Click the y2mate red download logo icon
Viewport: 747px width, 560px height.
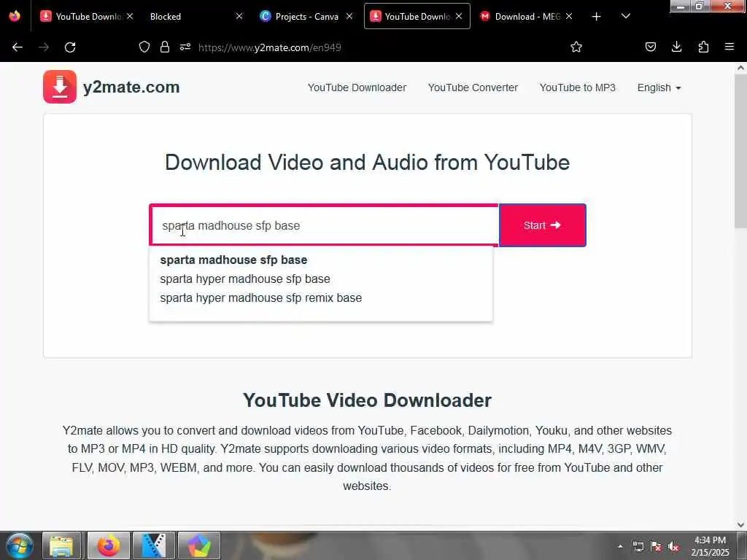60,87
